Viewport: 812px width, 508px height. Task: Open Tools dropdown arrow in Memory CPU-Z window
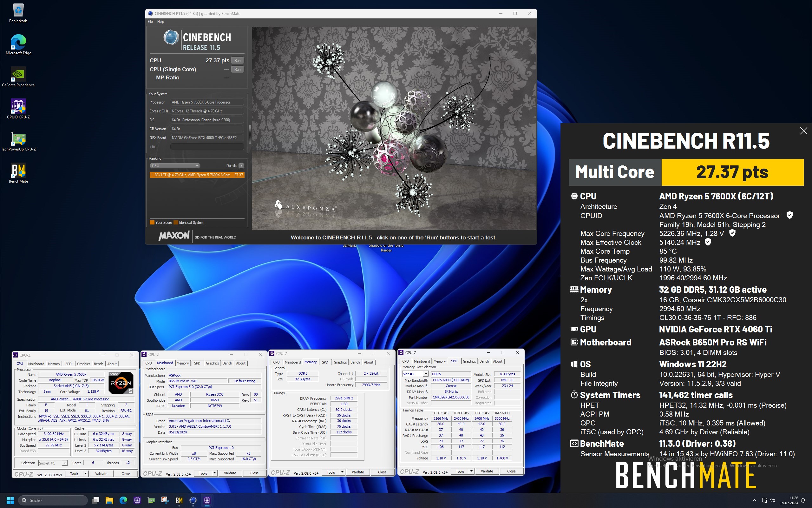[x=342, y=472]
